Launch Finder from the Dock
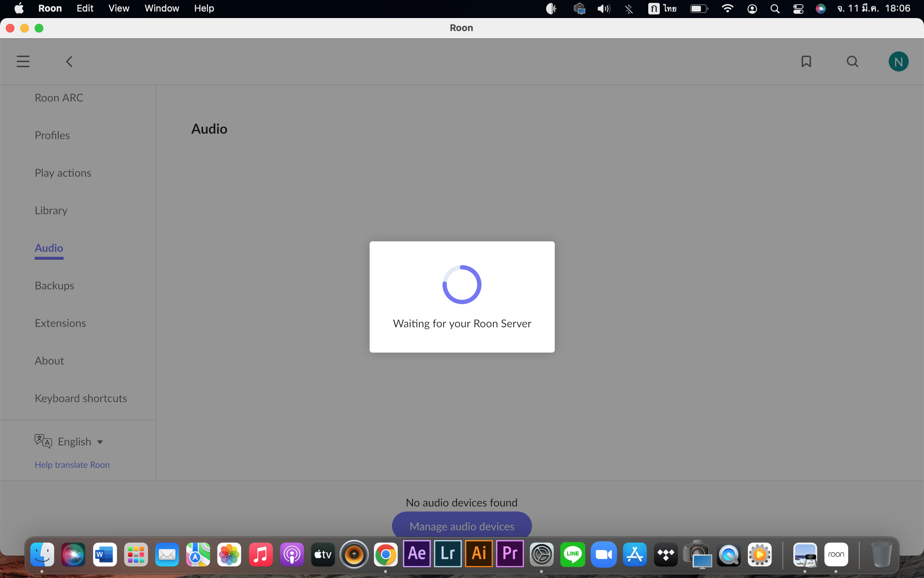Image resolution: width=924 pixels, height=578 pixels. [x=42, y=554]
